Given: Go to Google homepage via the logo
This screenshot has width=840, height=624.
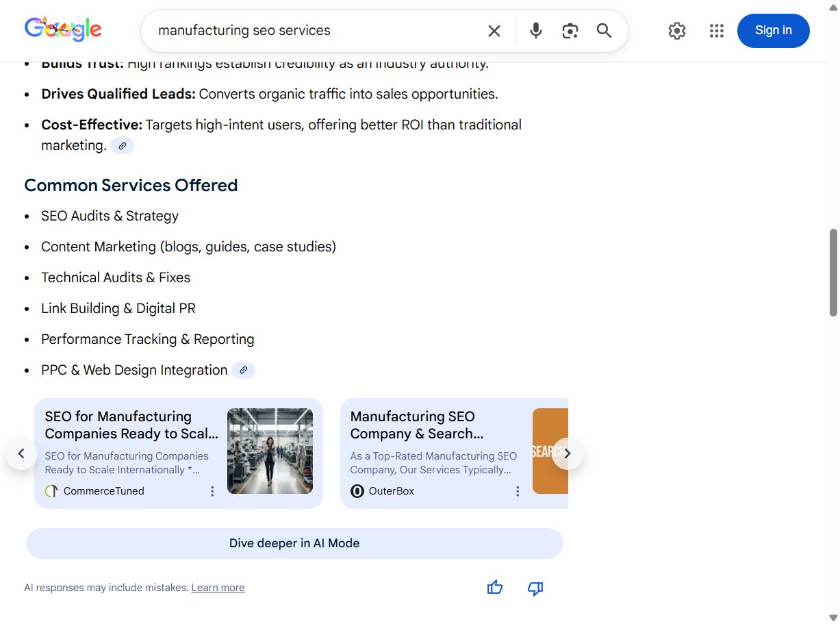Looking at the screenshot, I should 62,29.
